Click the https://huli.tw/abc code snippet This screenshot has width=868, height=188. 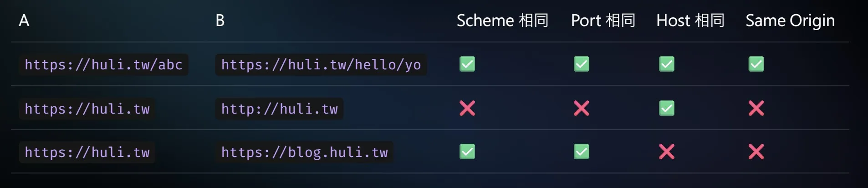point(103,65)
